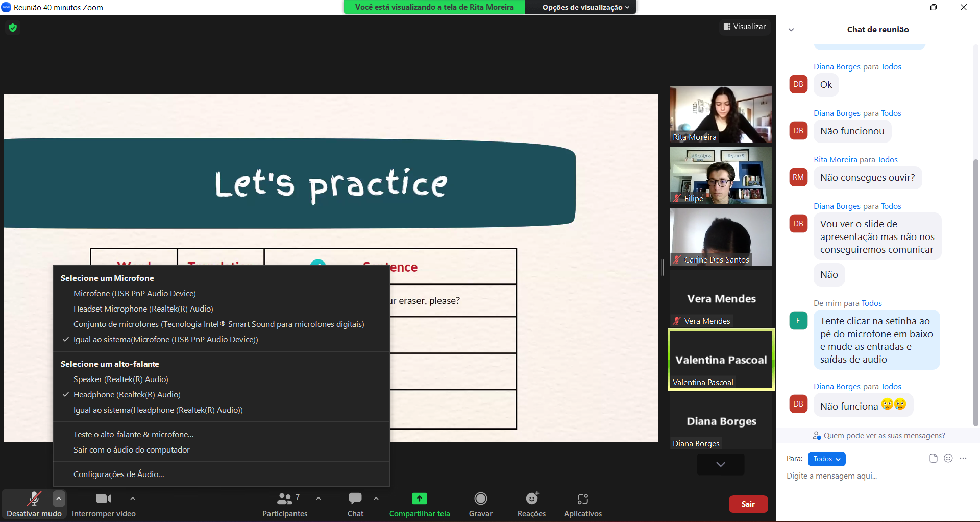Screen dimensions: 980x522
Task: Choose Sair com o áudio do computador
Action: pos(221,449)
